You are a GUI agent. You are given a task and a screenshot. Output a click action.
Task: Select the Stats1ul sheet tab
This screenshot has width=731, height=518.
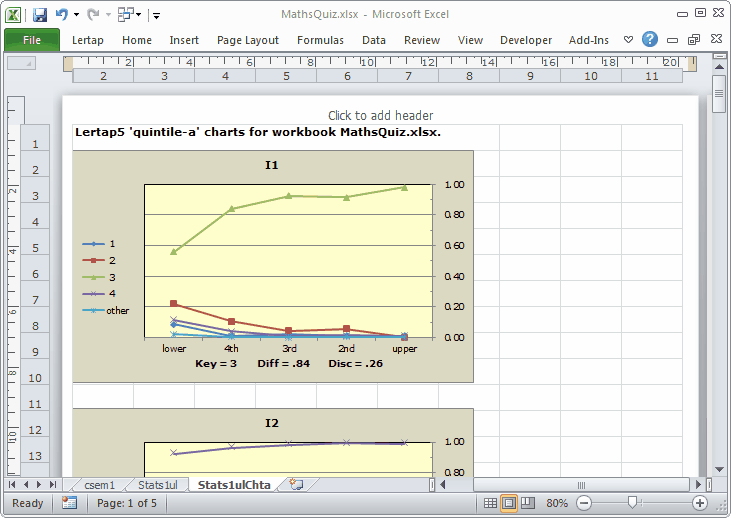pos(157,485)
